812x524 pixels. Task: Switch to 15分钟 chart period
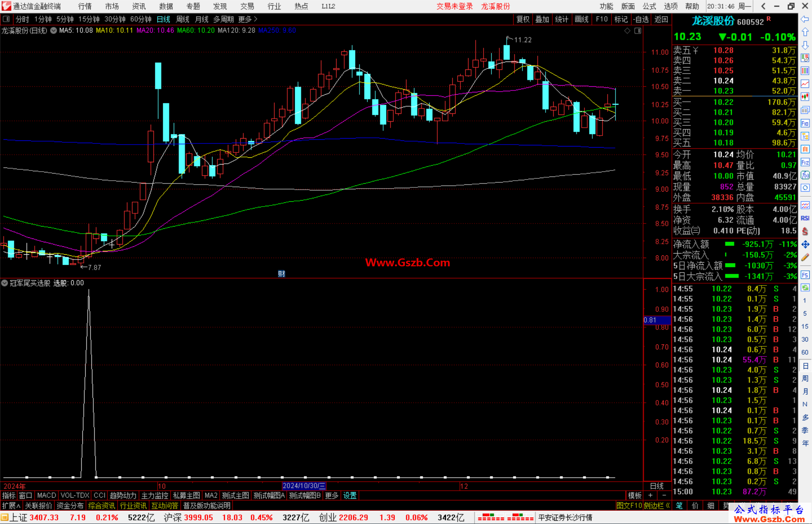(89, 19)
